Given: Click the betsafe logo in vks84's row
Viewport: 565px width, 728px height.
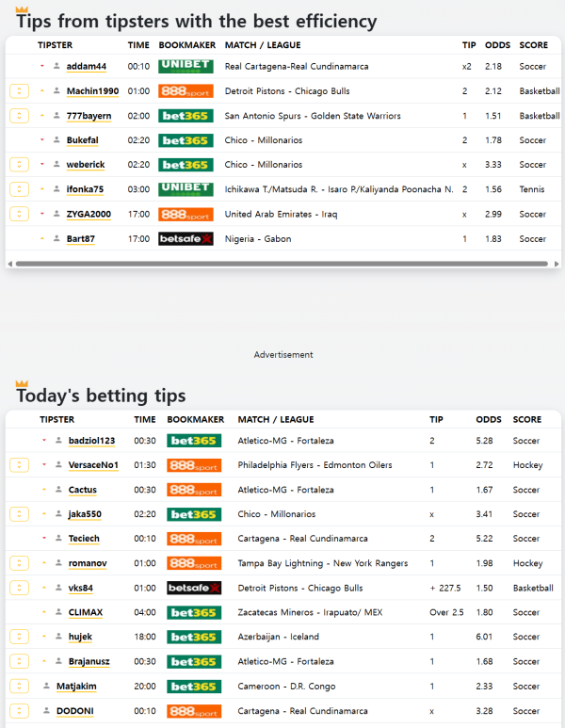Looking at the screenshot, I should 194,589.
